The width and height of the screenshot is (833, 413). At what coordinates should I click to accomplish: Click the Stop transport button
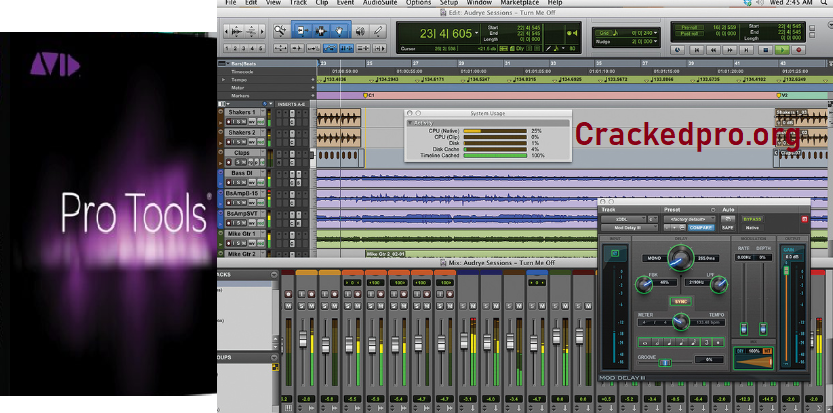pyautogui.click(x=765, y=50)
